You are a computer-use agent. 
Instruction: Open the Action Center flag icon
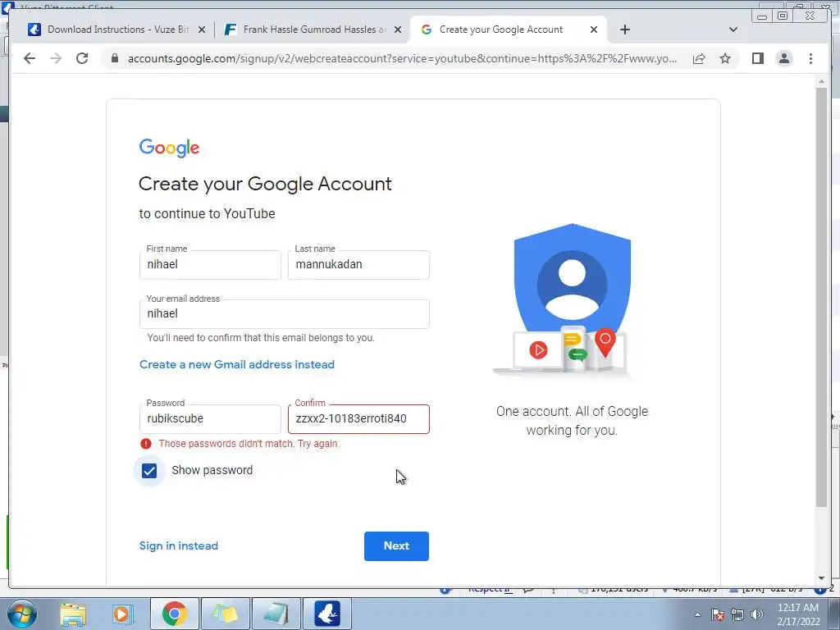tap(718, 614)
